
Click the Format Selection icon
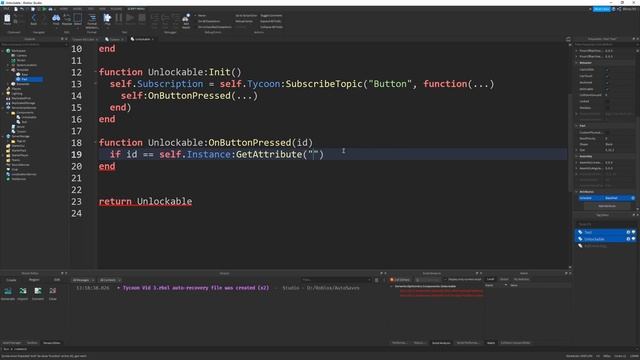point(92,18)
